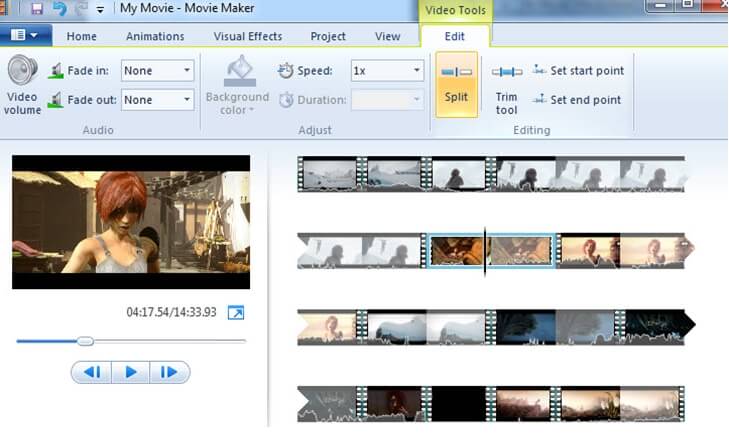The width and height of the screenshot is (729, 437).
Task: Select the highlighted brown clip in second row
Action: pos(491,251)
